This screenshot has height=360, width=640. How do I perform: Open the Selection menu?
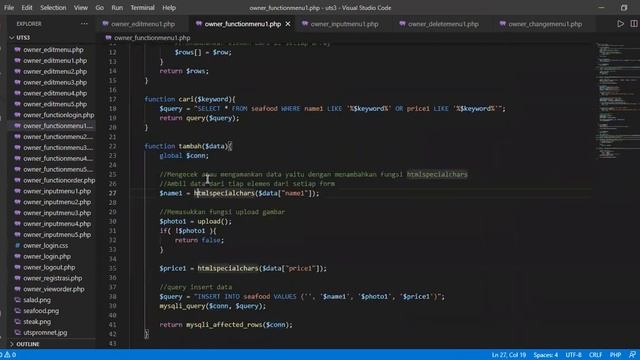click(x=53, y=8)
